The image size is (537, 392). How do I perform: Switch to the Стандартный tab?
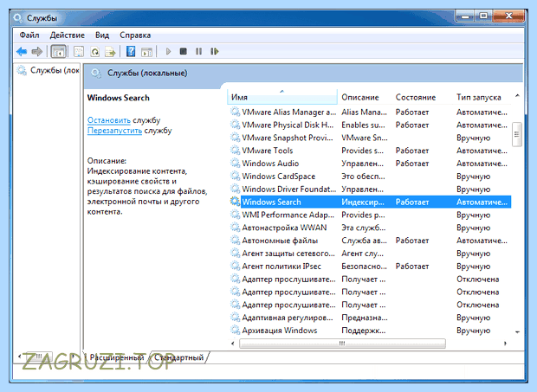click(178, 357)
